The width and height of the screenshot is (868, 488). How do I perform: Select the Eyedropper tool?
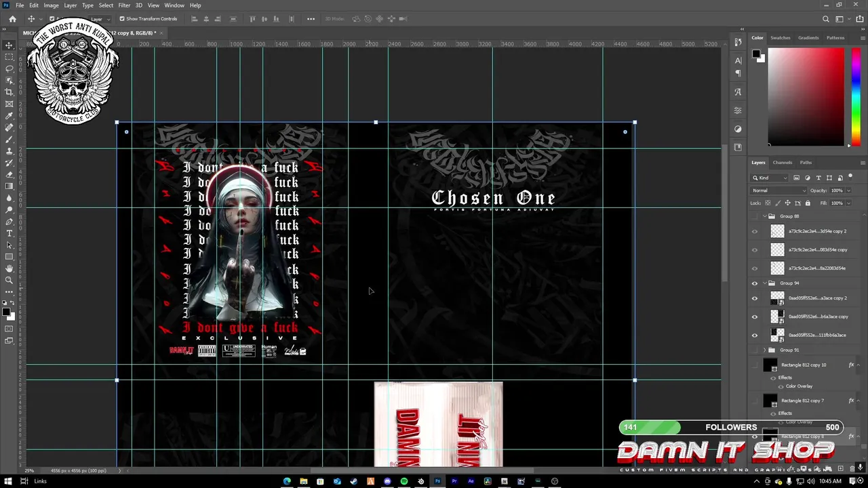(9, 116)
